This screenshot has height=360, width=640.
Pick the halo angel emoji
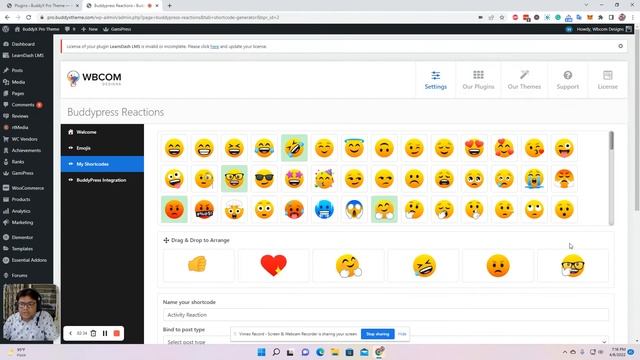click(x=354, y=148)
